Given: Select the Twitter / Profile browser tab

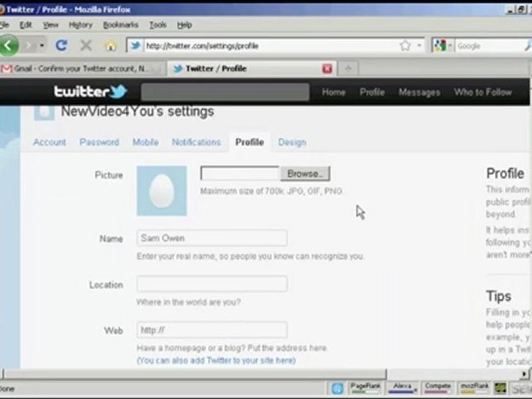Looking at the screenshot, I should tap(251, 69).
